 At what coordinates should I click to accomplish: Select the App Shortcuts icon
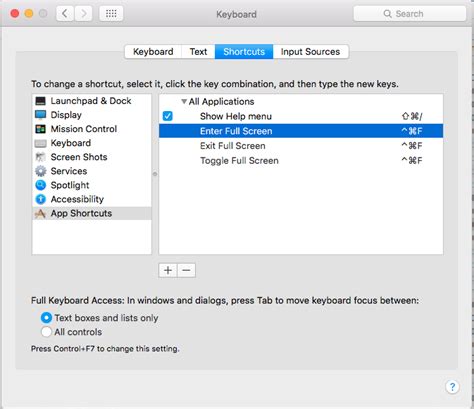[x=40, y=213]
